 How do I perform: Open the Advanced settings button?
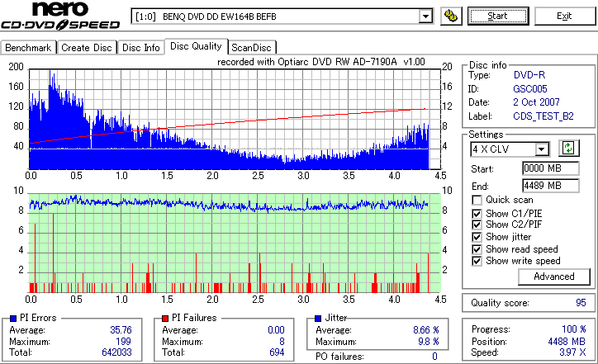(553, 277)
